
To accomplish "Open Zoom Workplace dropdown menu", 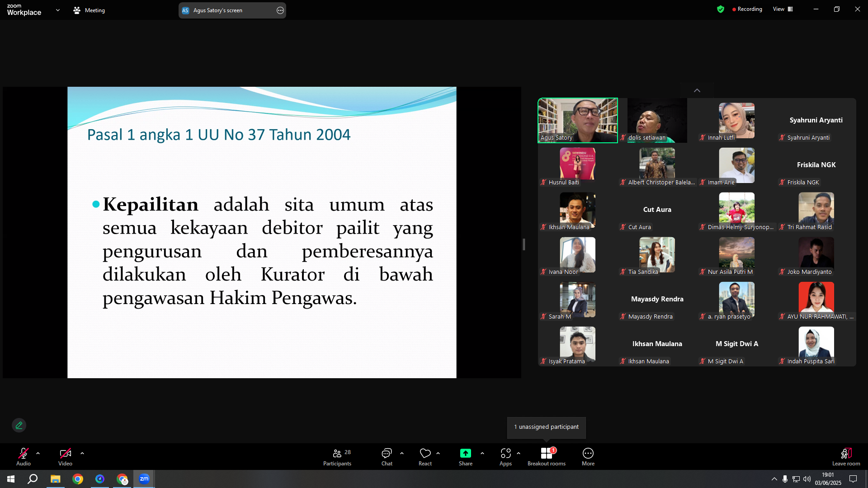I will tap(58, 10).
